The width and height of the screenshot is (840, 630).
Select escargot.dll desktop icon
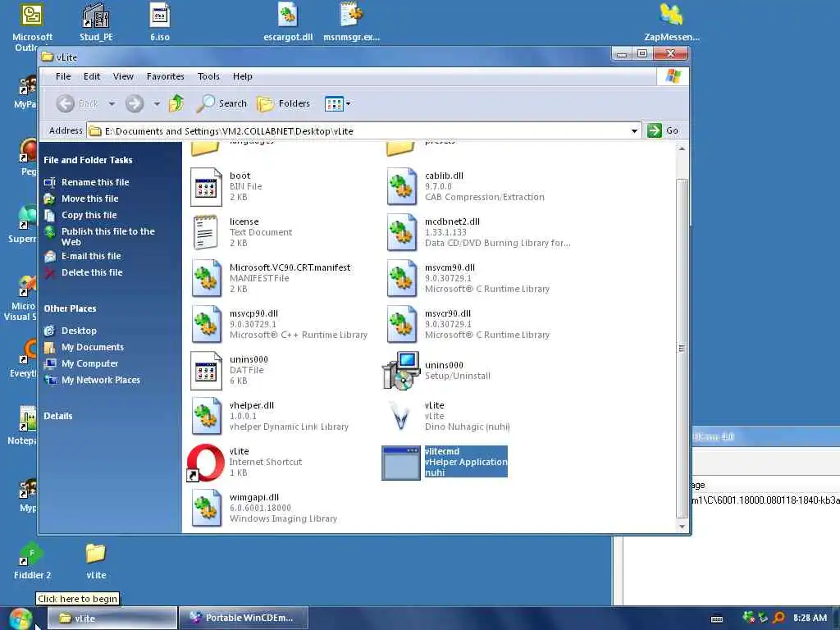(288, 22)
